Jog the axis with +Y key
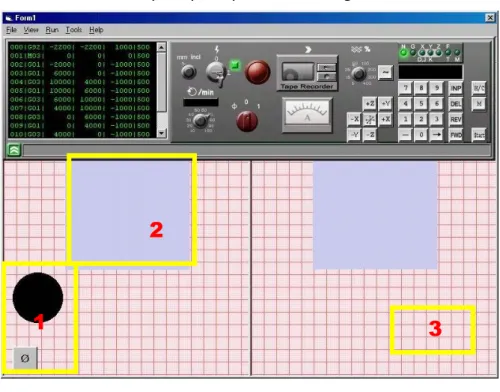Image resolution: width=500 pixels, height=392 pixels. [x=385, y=103]
